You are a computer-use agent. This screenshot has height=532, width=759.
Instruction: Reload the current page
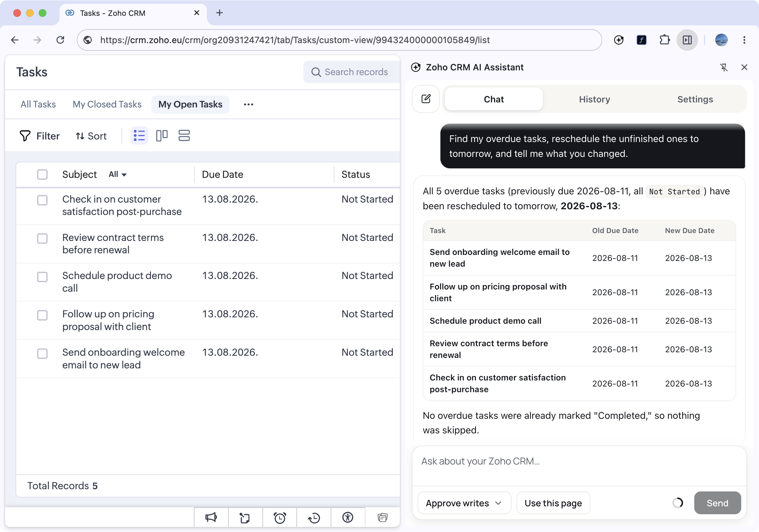(x=60, y=40)
